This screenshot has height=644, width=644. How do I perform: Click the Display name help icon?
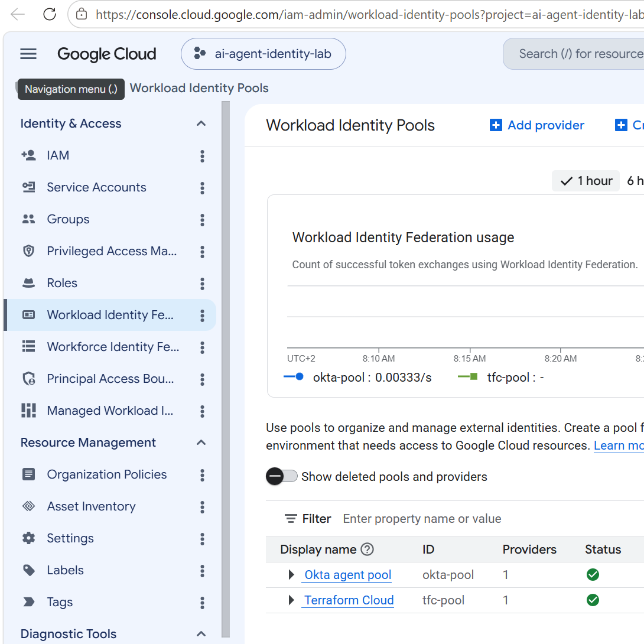(367, 549)
